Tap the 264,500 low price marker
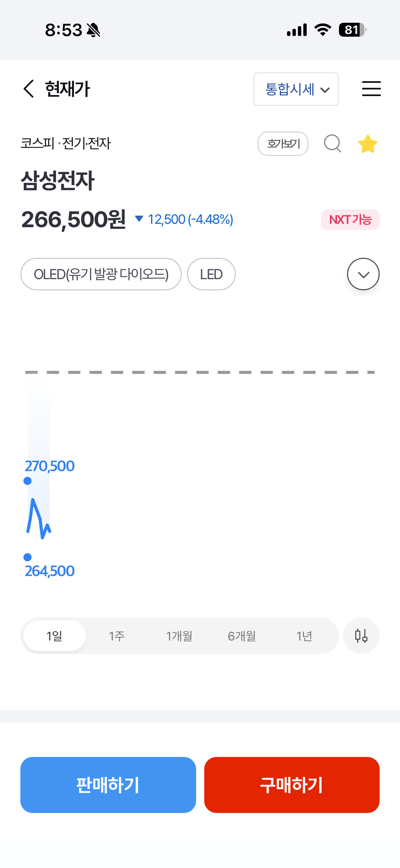 point(50,571)
